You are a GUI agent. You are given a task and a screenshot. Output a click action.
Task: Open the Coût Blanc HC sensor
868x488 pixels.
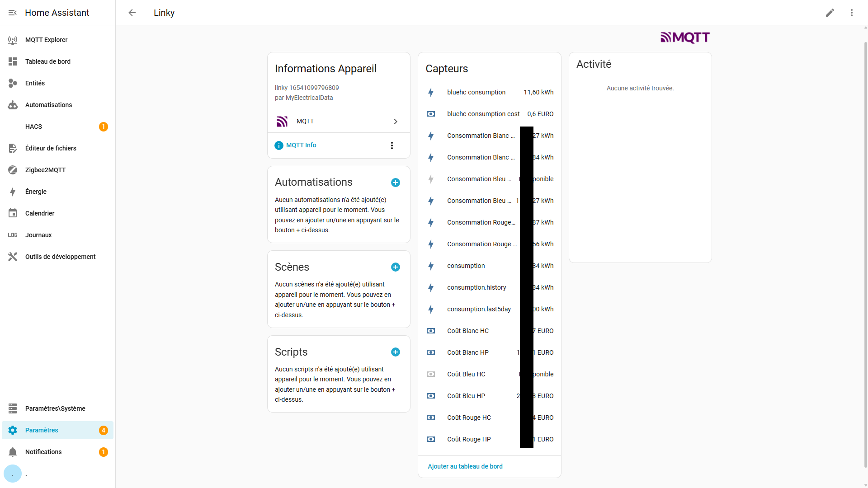click(468, 331)
